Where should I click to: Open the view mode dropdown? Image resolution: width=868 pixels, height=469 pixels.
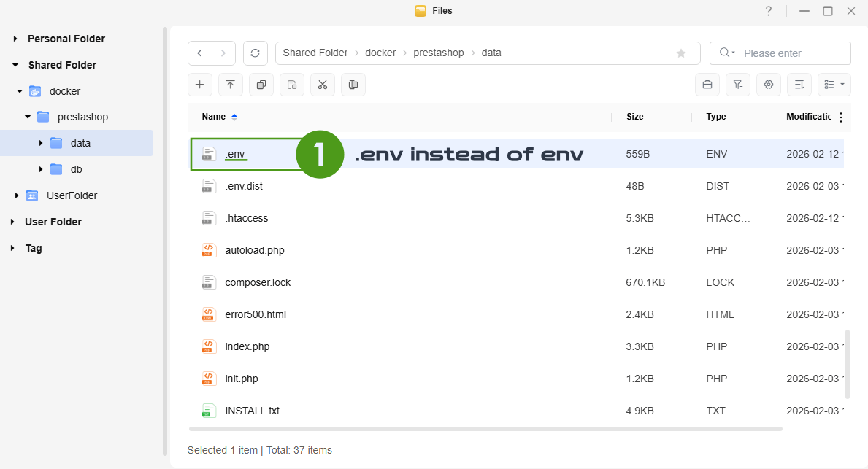pos(834,85)
